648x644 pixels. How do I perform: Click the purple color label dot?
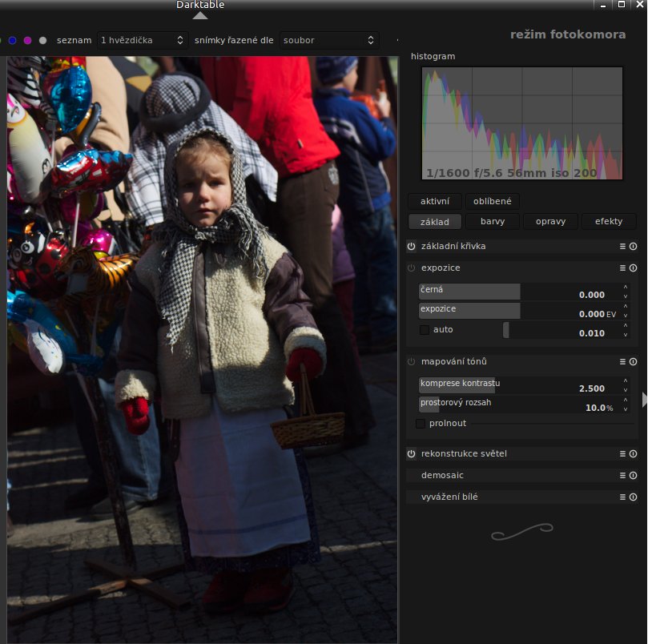point(27,40)
